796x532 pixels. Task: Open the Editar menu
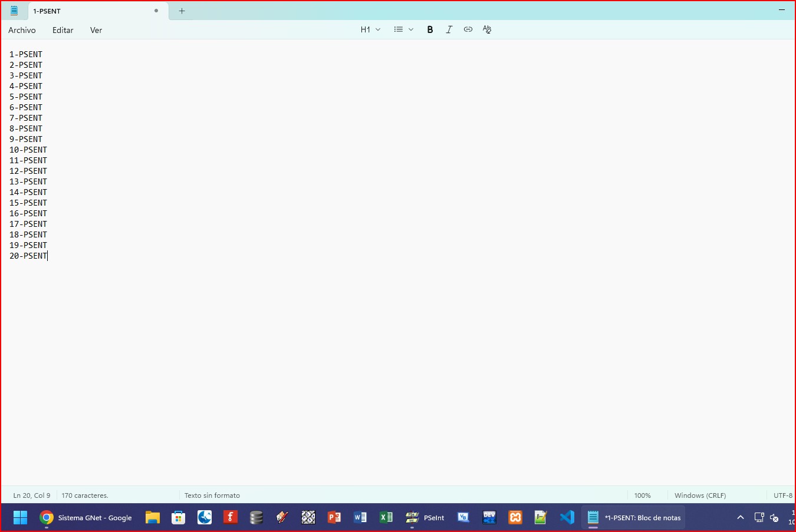coord(63,30)
